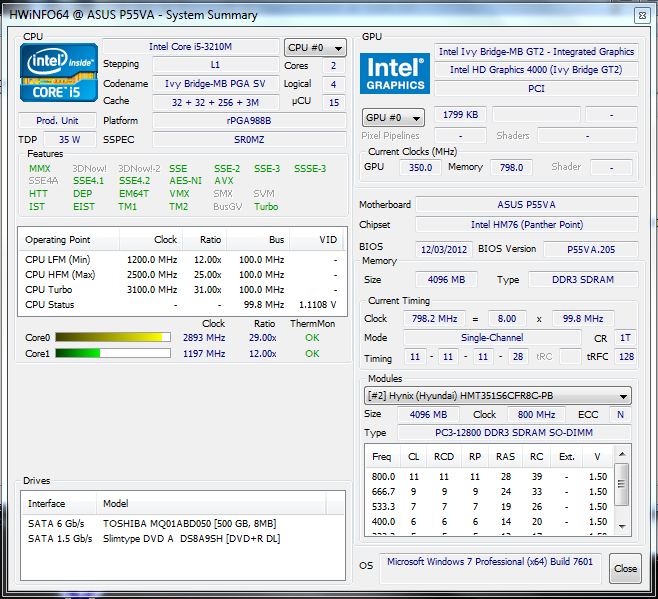Click the Intel HM76 (Panther Point) chipset field
The width and height of the screenshot is (658, 599).
click(527, 225)
